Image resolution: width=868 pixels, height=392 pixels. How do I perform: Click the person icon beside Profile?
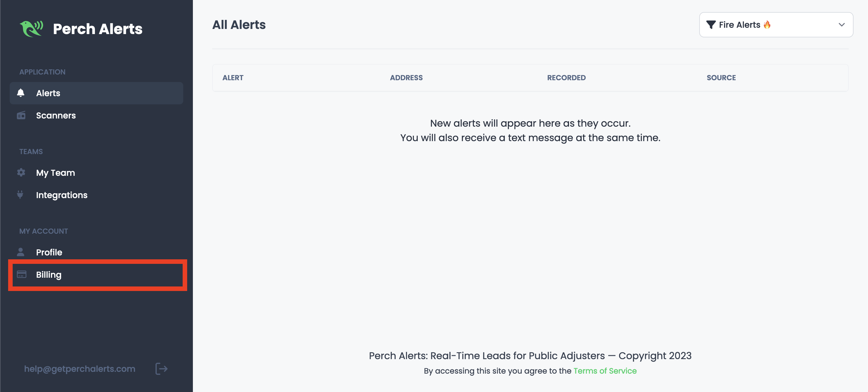[x=20, y=252]
